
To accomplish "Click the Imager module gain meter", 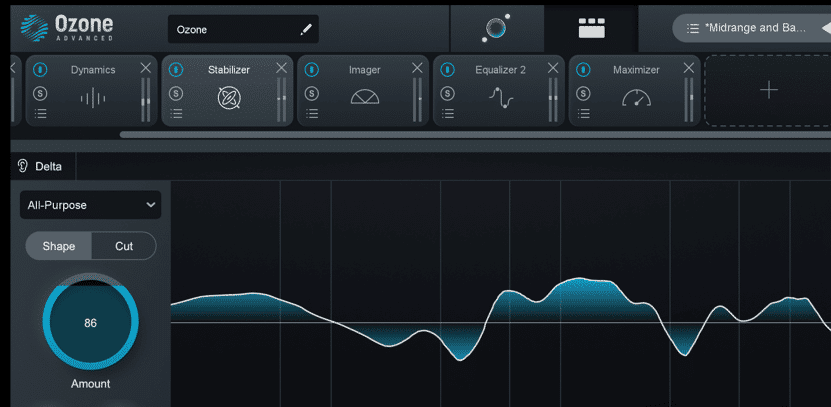I will tap(417, 100).
